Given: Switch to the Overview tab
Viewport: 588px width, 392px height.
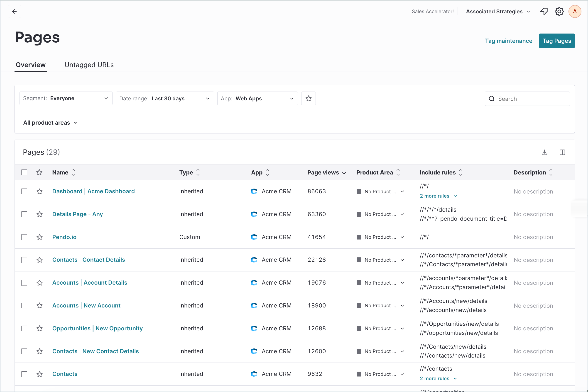Looking at the screenshot, I should point(31,65).
